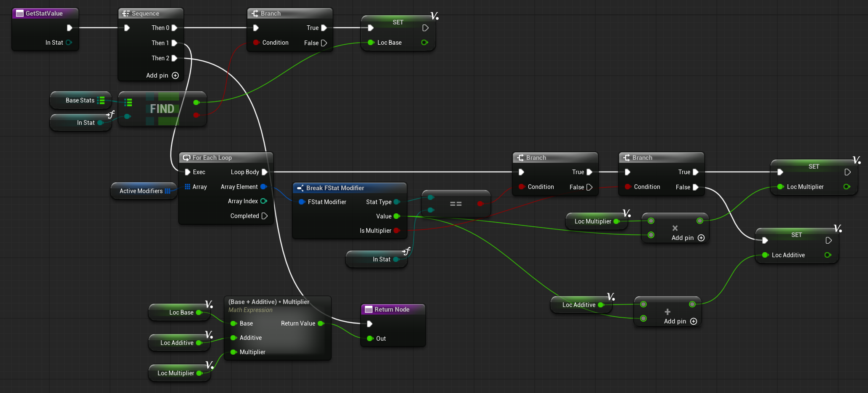Click the Math Expression node title
Image resolution: width=868 pixels, height=393 pixels.
[x=269, y=302]
